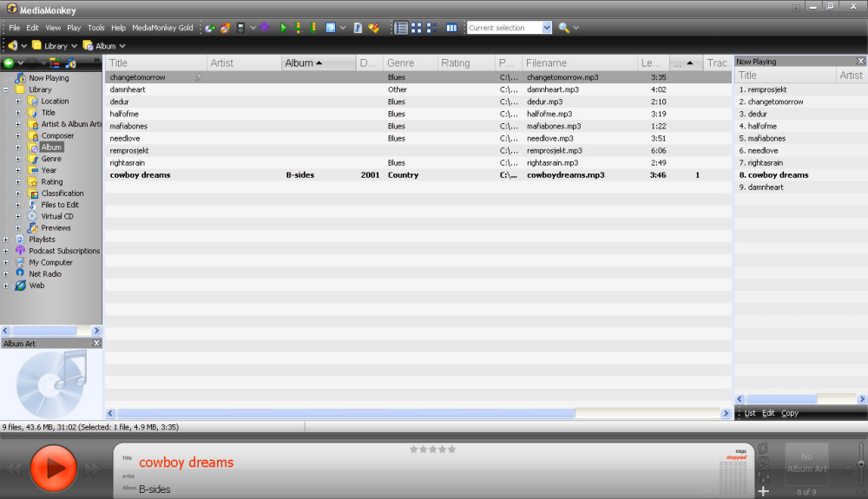Click the blue visualization icon in toolbar
Image resolution: width=868 pixels, height=499 pixels.
point(331,28)
